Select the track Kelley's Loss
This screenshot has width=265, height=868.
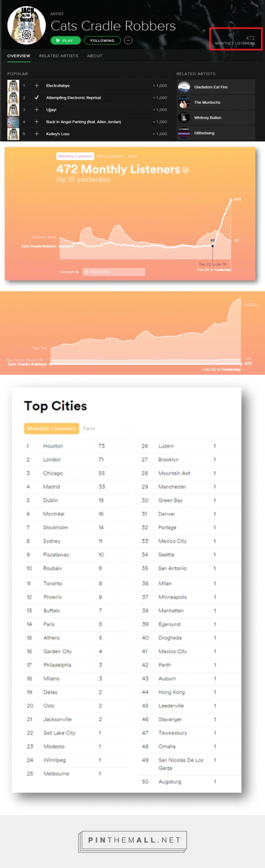coord(58,133)
